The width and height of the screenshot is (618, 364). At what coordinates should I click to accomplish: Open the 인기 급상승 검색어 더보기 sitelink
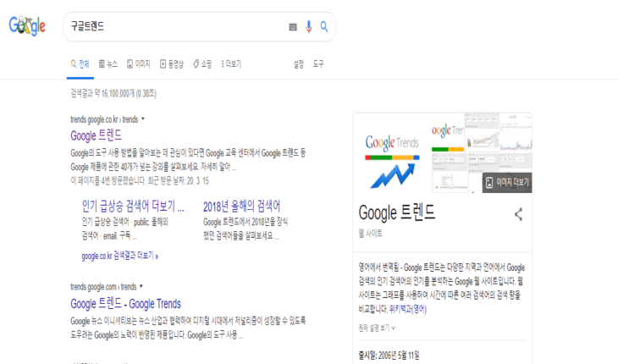point(133,206)
